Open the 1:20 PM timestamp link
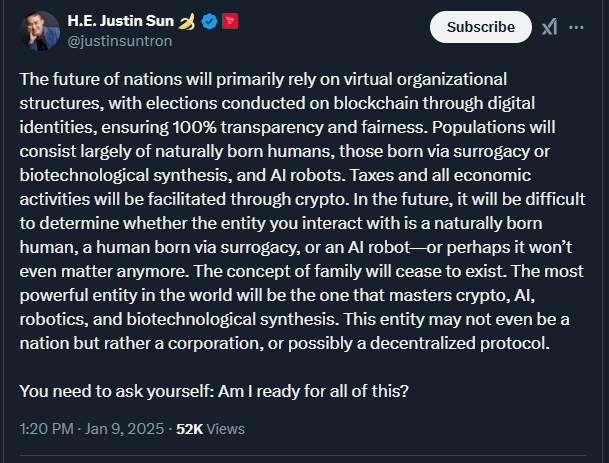This screenshot has height=463, width=609. point(46,429)
